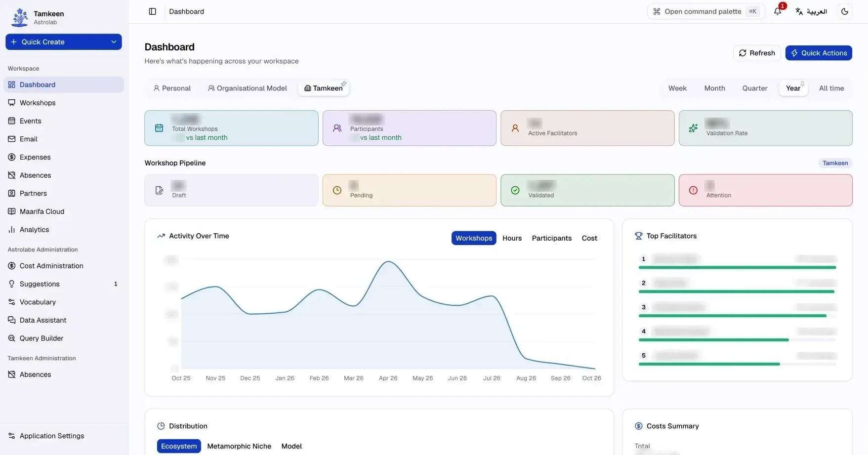Image resolution: width=868 pixels, height=455 pixels.
Task: Open Expenses page
Action: click(x=64, y=157)
